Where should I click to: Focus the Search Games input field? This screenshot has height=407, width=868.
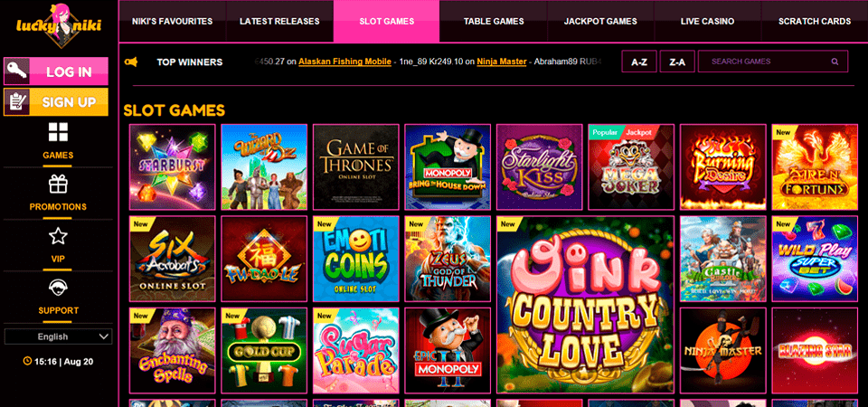click(x=773, y=62)
